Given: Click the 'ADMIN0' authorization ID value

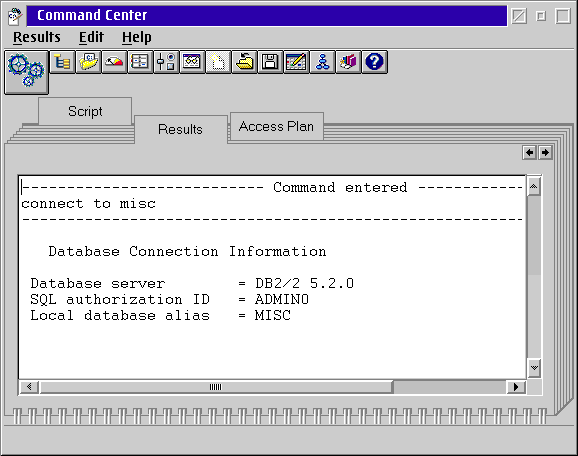Looking at the screenshot, I should pos(282,299).
